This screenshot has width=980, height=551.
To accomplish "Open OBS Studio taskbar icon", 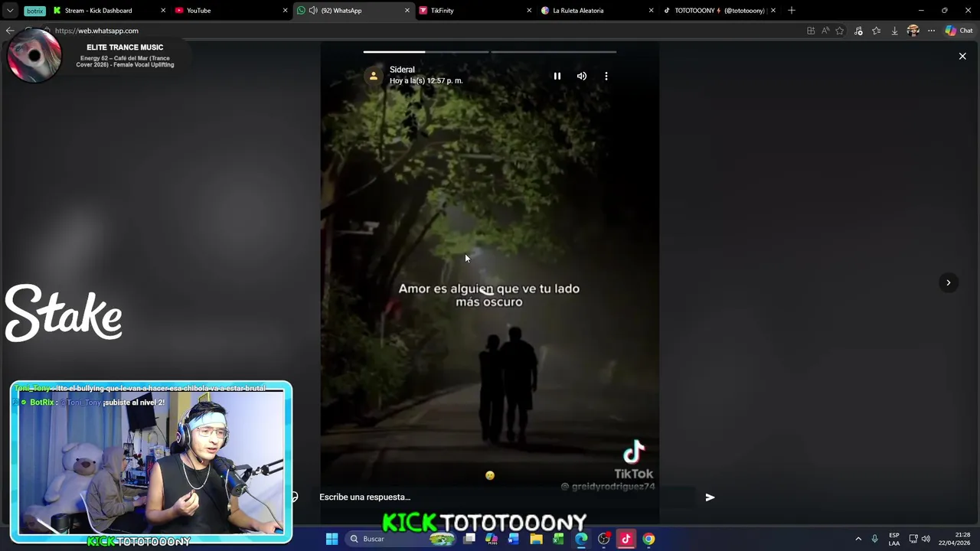I will (604, 539).
